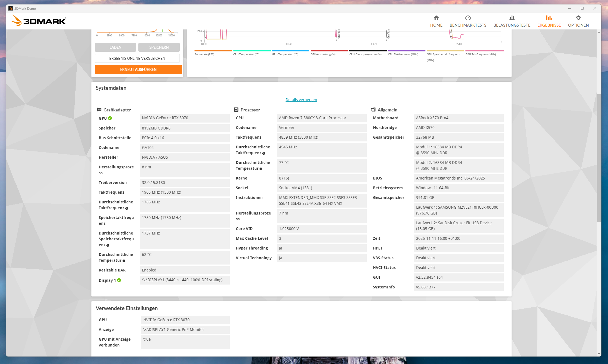This screenshot has width=608, height=364.
Task: Click the Optionen gear icon
Action: pos(578,18)
